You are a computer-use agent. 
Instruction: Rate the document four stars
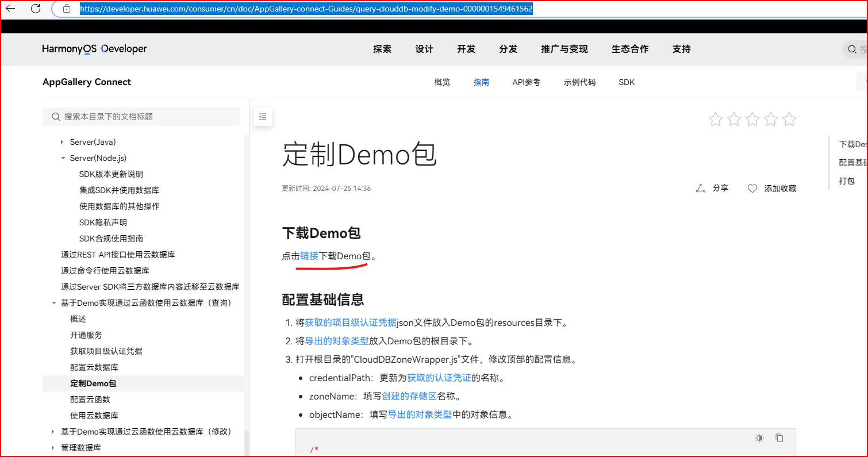click(x=771, y=120)
